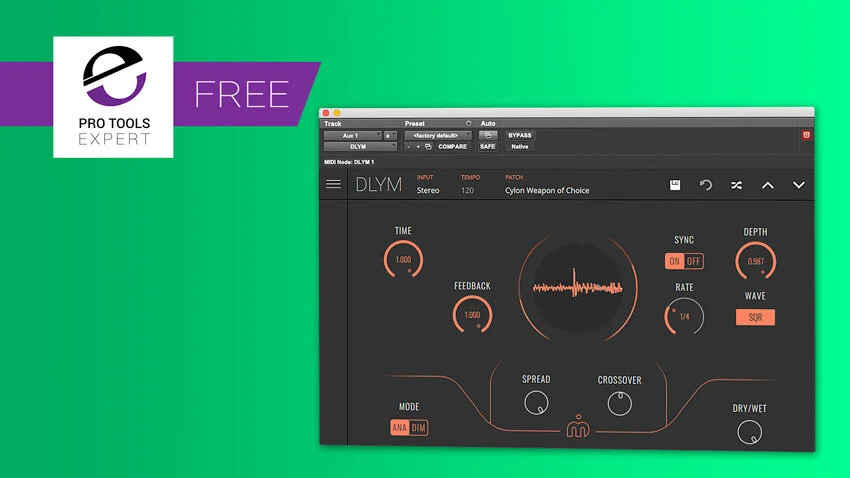Screen dimensions: 850x478
Task: Select DIM mode
Action: (x=418, y=428)
